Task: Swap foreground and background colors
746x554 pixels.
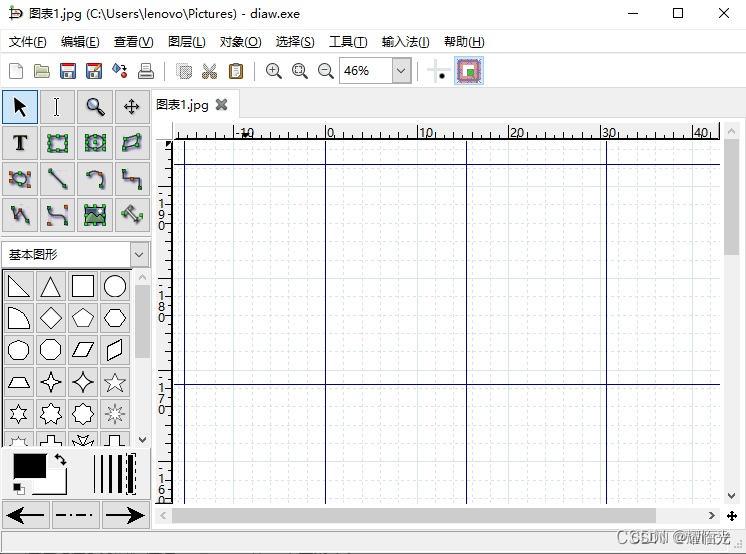Action: click(60, 459)
